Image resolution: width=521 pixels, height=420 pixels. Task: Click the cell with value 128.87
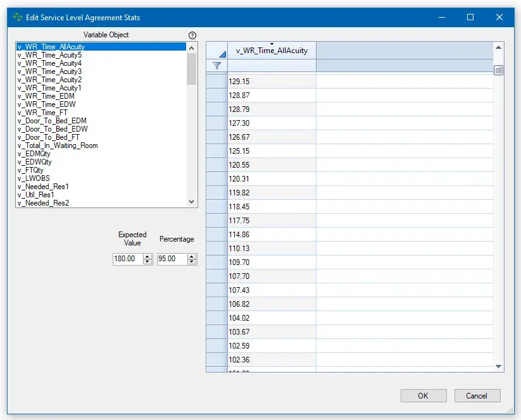click(272, 96)
